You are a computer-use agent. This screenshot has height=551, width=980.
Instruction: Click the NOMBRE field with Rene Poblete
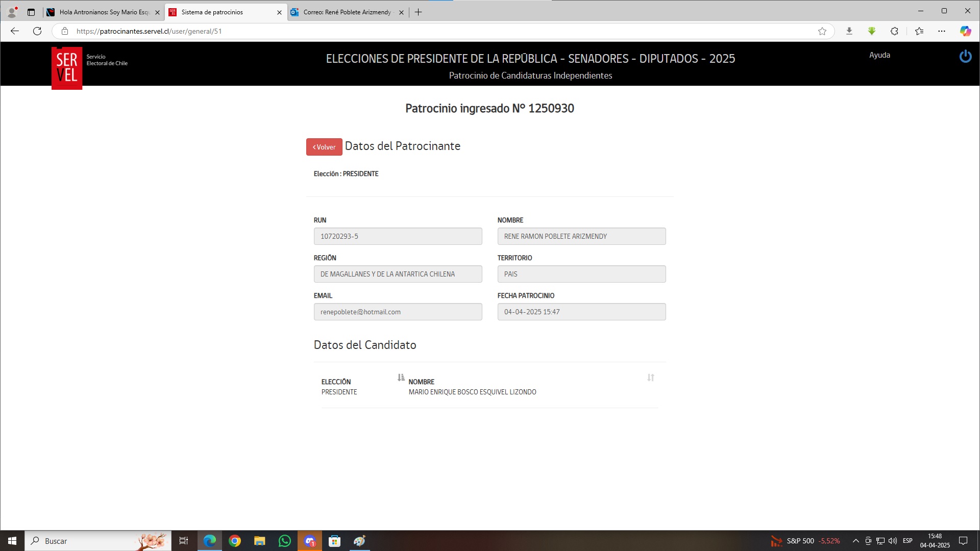[581, 236]
